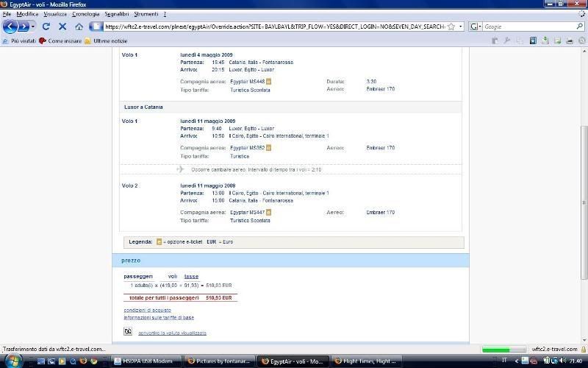Viewport: 588px width, 368px height.
Task: Click the date lunedì 4 maggio 2009
Action: 207,54
